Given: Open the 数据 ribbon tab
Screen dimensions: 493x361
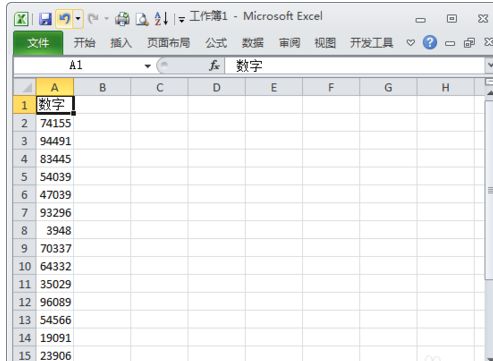Looking at the screenshot, I should 253,43.
